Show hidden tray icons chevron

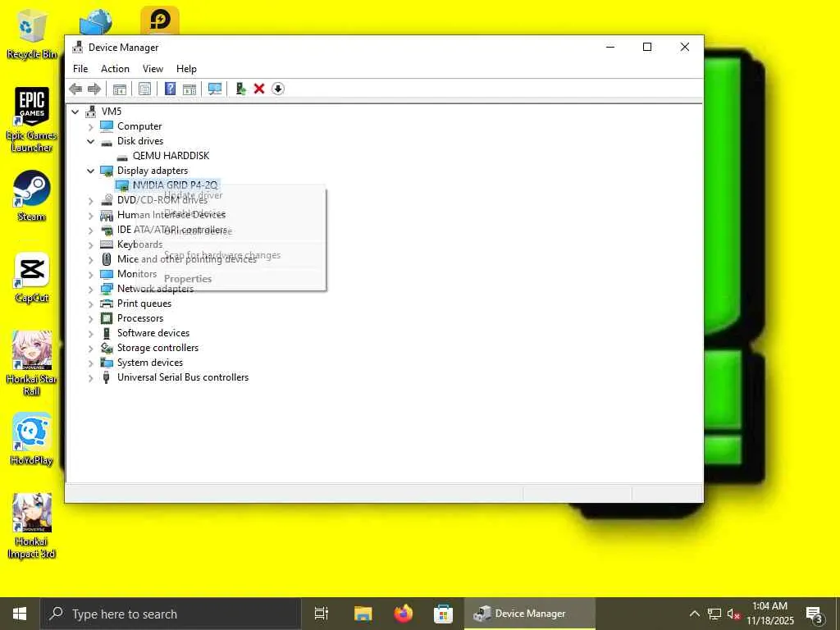tap(694, 614)
